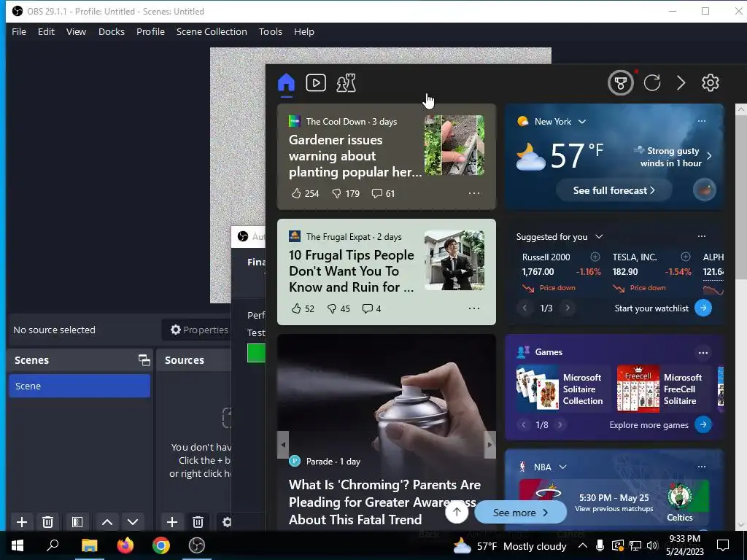Screen dimensions: 747x560
Task: Open comments on the Gardener article
Action: [x=383, y=193]
